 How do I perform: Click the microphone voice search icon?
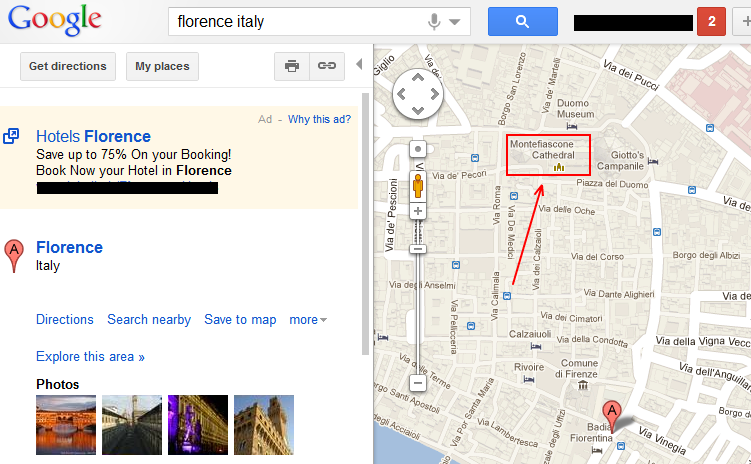(434, 21)
